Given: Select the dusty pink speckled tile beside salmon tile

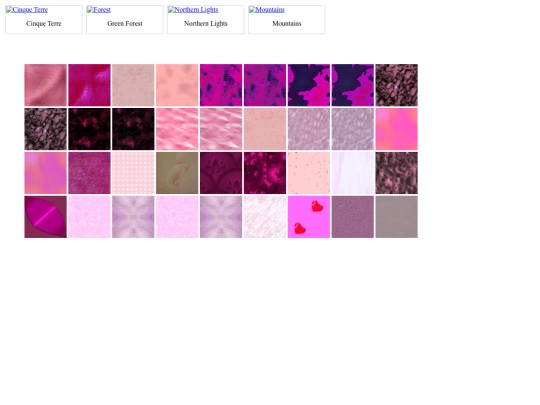Looking at the screenshot, I should (x=133, y=85).
